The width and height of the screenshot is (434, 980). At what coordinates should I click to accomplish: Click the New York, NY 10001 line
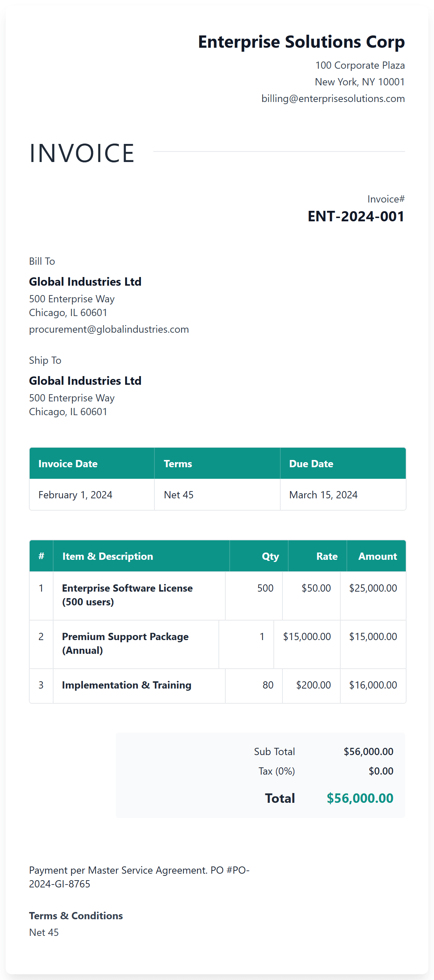(x=359, y=82)
